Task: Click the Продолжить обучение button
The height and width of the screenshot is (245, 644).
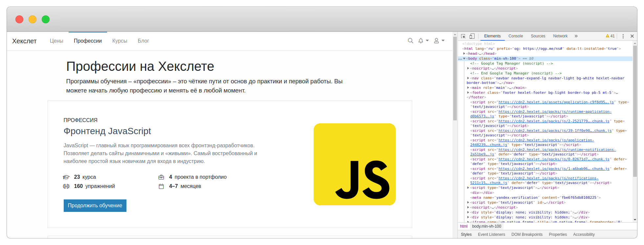Action: pyautogui.click(x=95, y=206)
